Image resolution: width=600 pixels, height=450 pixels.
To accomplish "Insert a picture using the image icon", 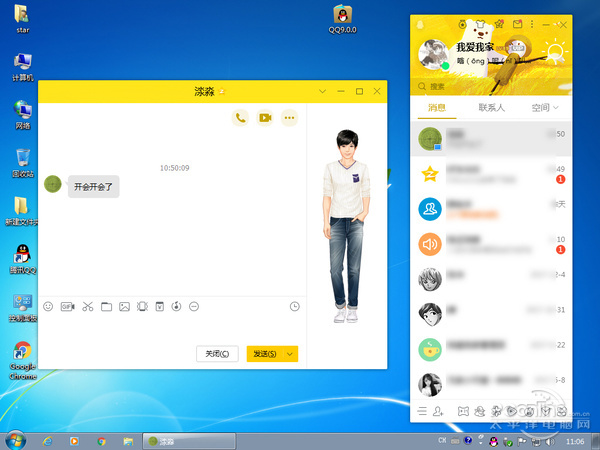I will (124, 307).
